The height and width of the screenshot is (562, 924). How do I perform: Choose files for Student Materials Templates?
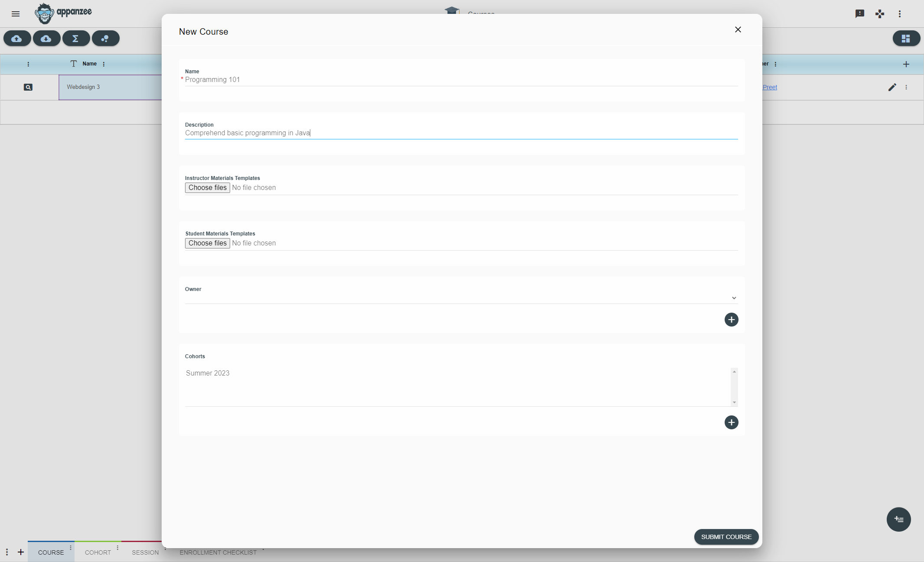pyautogui.click(x=208, y=243)
